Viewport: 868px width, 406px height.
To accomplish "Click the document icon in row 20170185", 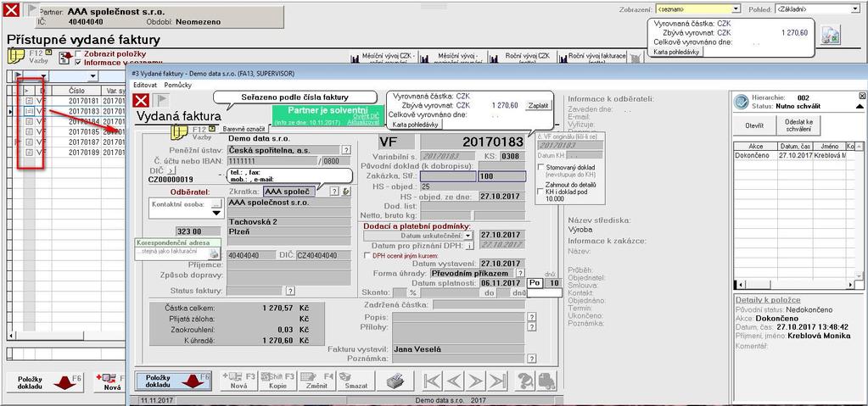I will click(x=30, y=131).
